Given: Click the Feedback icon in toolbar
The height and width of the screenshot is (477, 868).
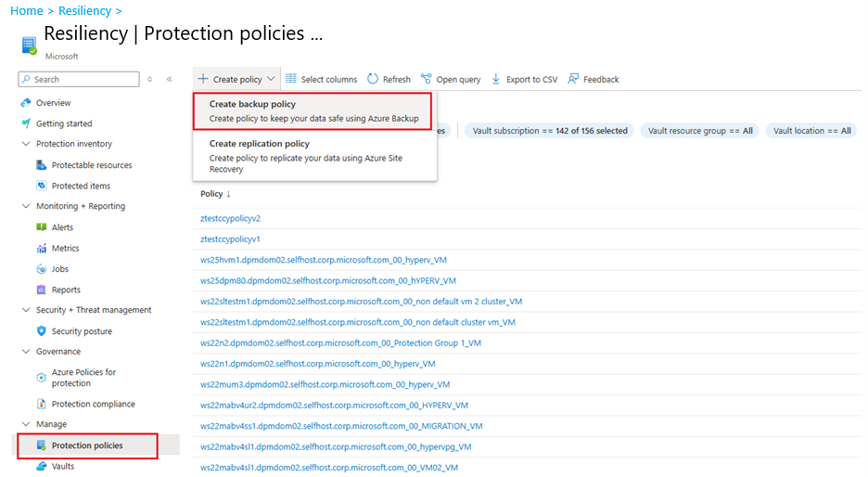Looking at the screenshot, I should [574, 80].
